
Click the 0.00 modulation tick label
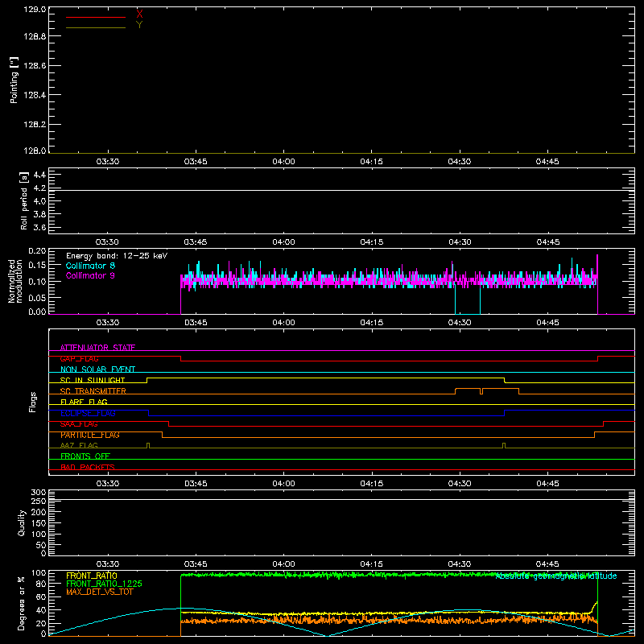[37, 312]
